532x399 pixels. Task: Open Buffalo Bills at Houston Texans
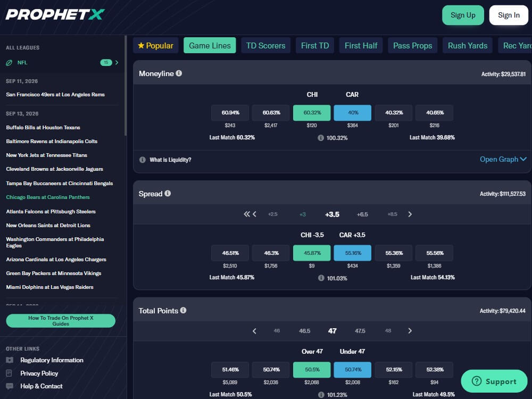(43, 128)
